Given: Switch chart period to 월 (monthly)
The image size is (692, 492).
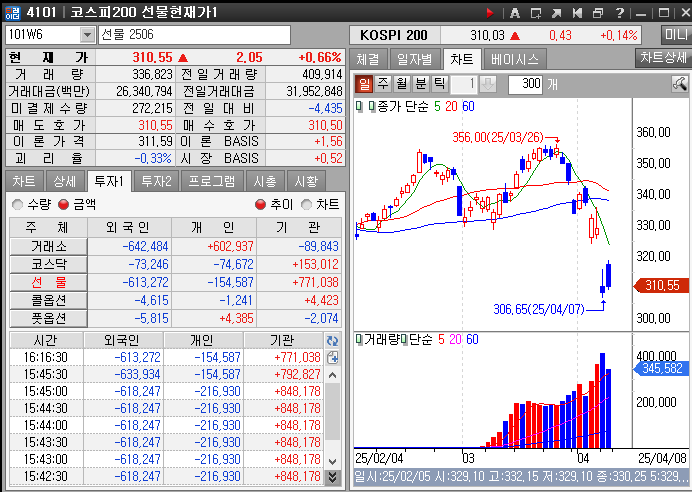Looking at the screenshot, I should [x=402, y=83].
